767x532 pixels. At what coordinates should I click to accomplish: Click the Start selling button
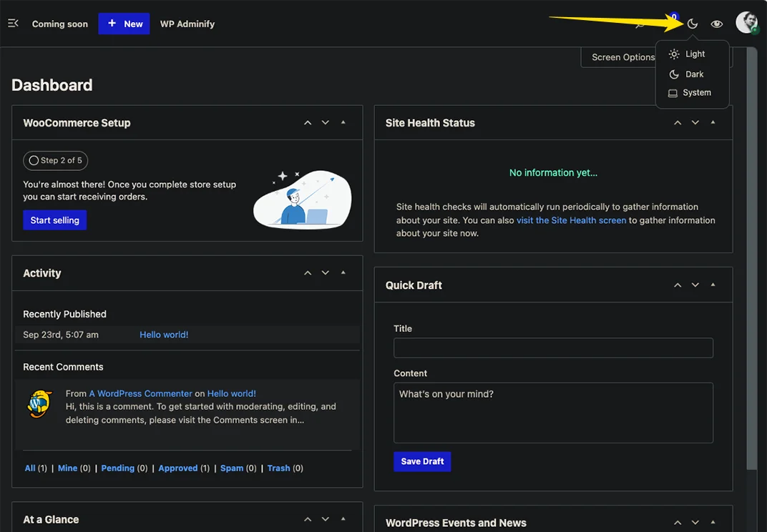pyautogui.click(x=55, y=220)
